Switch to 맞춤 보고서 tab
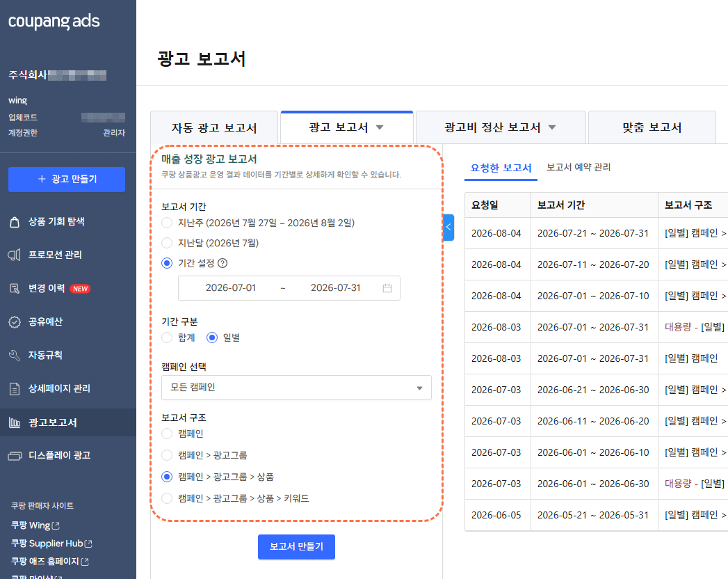The width and height of the screenshot is (728, 579). [x=652, y=127]
